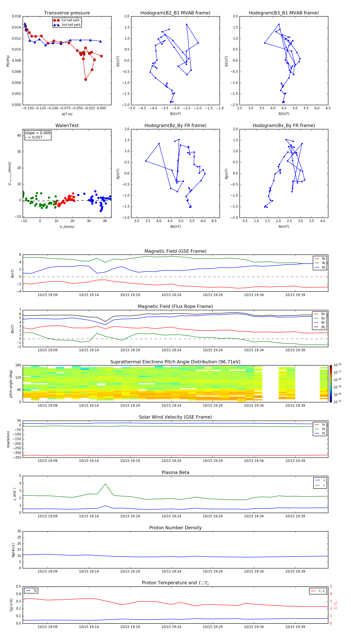Click the 'Magnetic Field (Flux Rope Frame)' title
The image size is (351, 644).
point(175,307)
